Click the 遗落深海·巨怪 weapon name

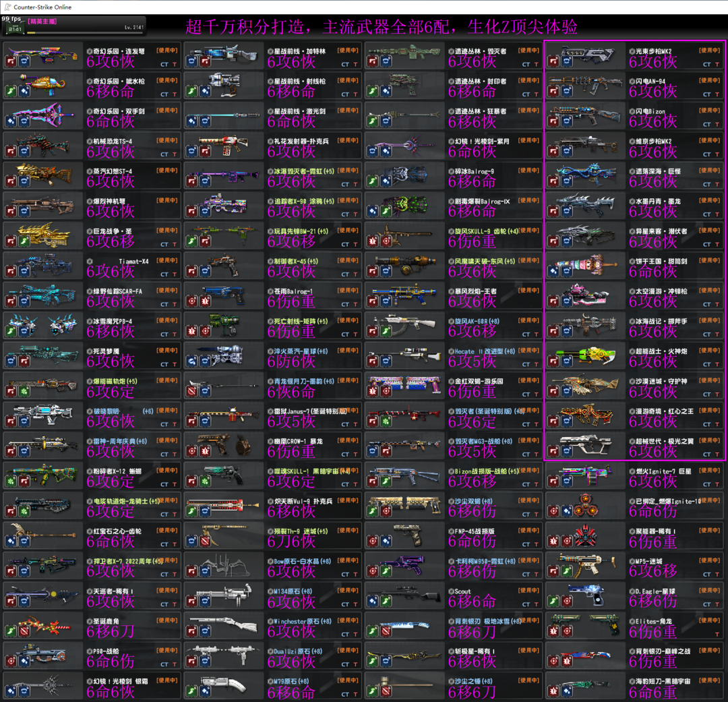658,171
